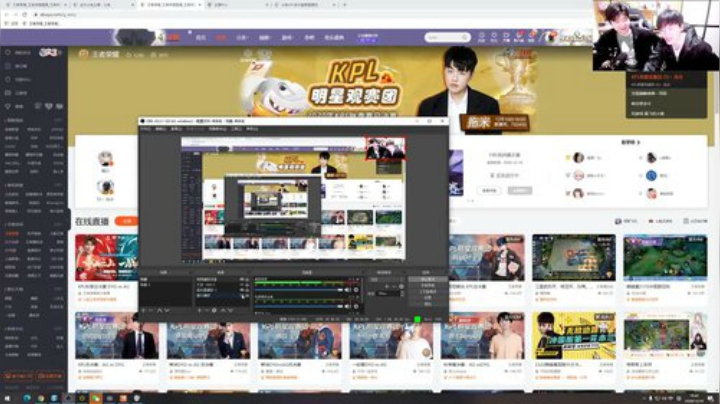The height and width of the screenshot is (404, 720).
Task: Open transition properties gear in Transitions panel
Action: 402,286
